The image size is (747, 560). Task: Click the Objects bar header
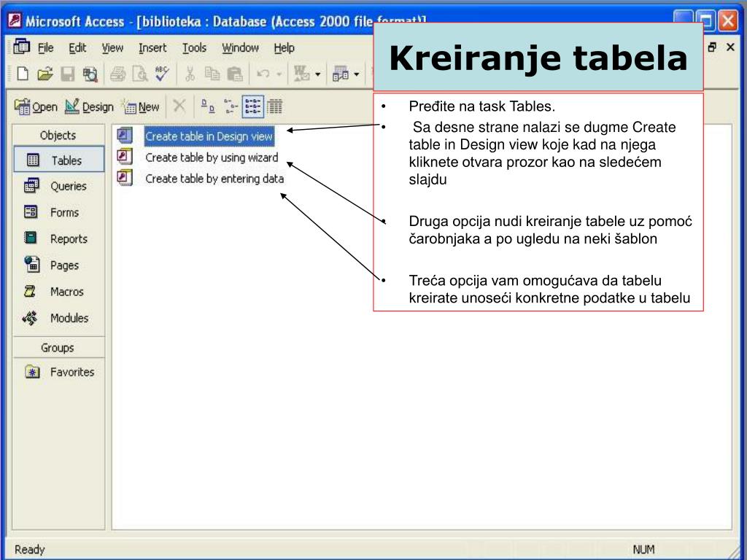click(x=58, y=135)
